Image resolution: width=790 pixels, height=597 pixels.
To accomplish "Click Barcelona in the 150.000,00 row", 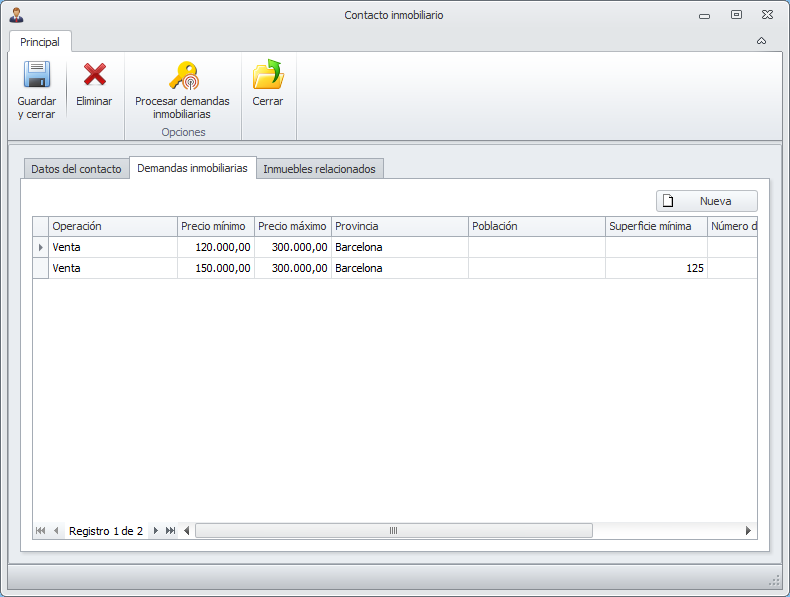I will coord(400,268).
